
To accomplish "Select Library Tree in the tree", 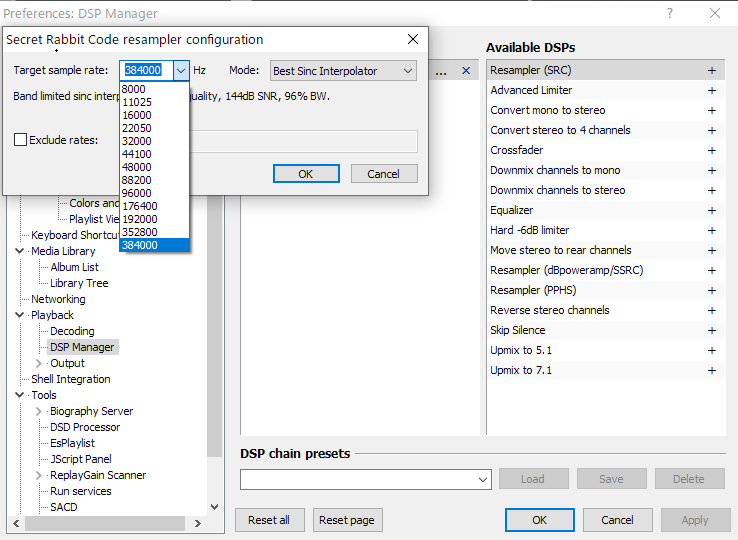I will [x=79, y=283].
